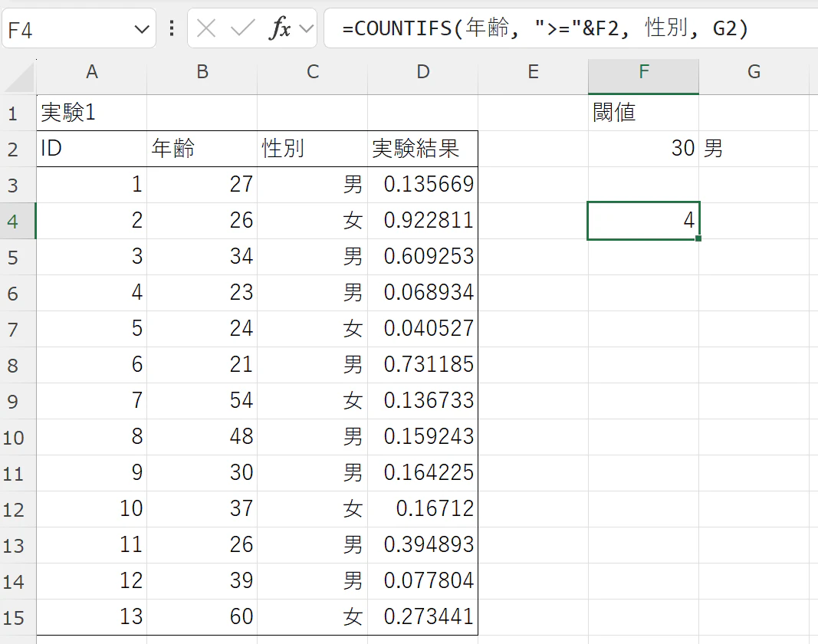818x644 pixels.
Task: Cancel the formula edit with the X icon
Action: (x=206, y=28)
